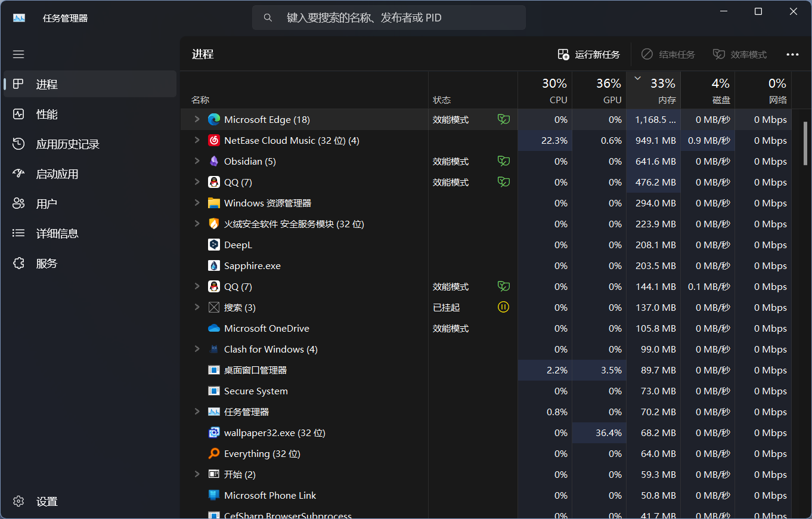The width and height of the screenshot is (812, 519).
Task: Click the Obsidian process icon
Action: (214, 162)
